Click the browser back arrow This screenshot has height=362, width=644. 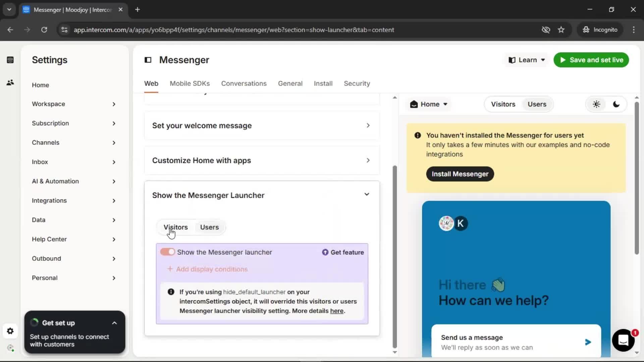(x=10, y=30)
